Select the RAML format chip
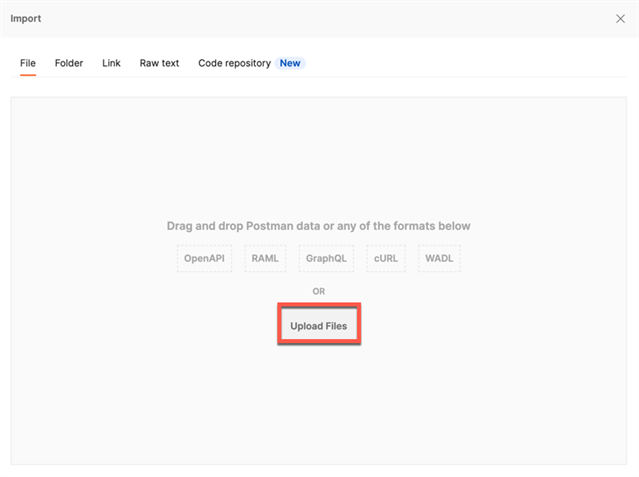The height and width of the screenshot is (477, 639). tap(265, 258)
